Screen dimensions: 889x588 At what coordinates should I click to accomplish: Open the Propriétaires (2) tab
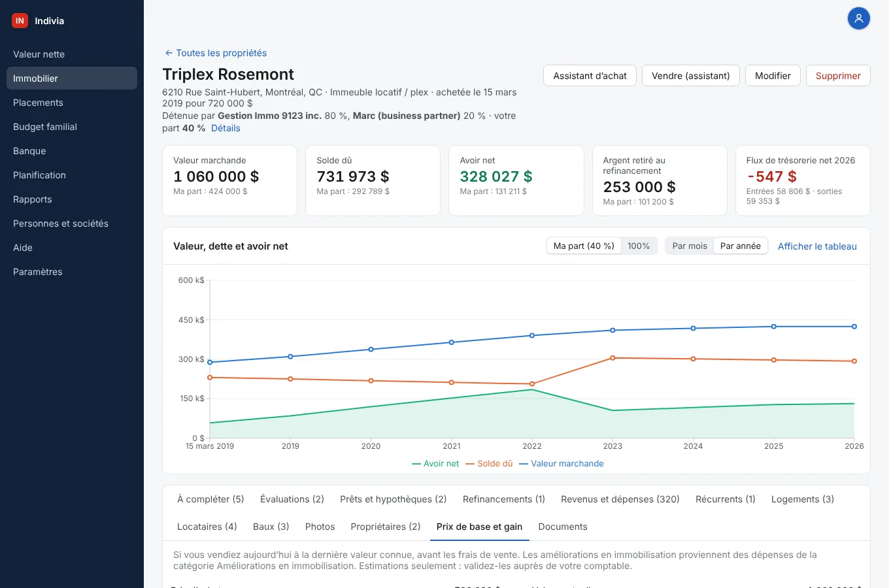[x=386, y=527]
